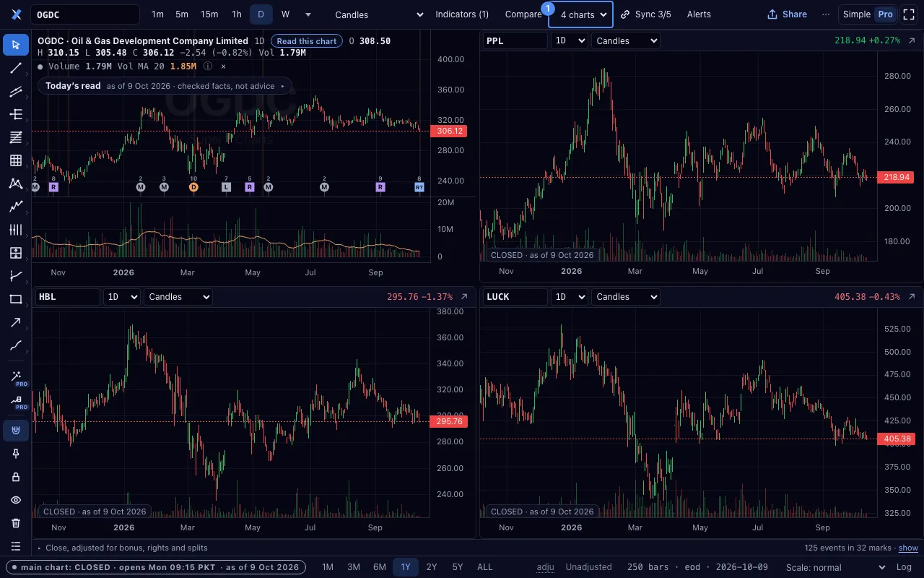
Task: Choose the horizontal levels tool with left handle
Action: pyautogui.click(x=16, y=114)
